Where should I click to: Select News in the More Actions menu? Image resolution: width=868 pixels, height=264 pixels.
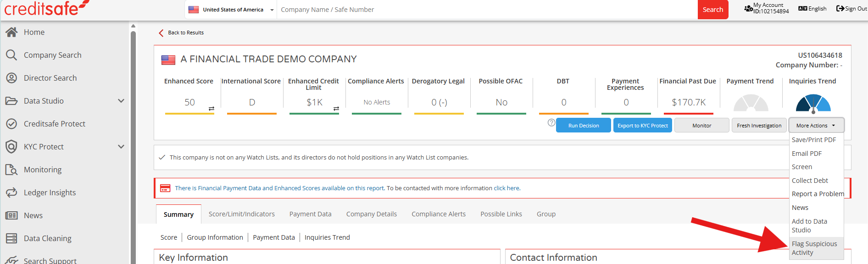pos(800,208)
